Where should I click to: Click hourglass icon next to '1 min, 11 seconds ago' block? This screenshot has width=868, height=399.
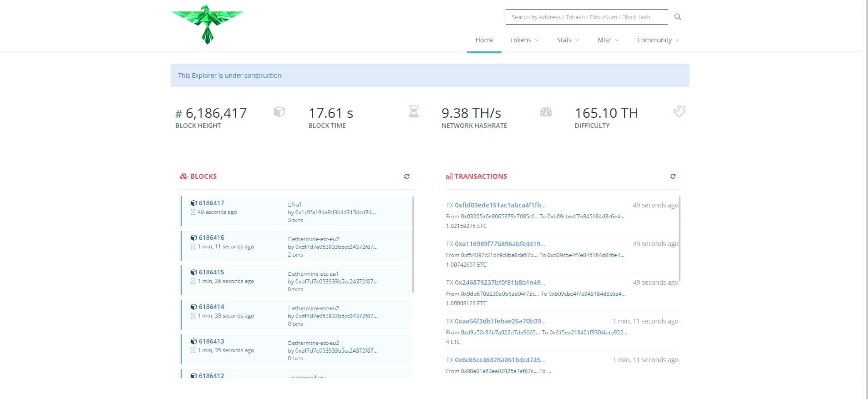click(x=193, y=247)
